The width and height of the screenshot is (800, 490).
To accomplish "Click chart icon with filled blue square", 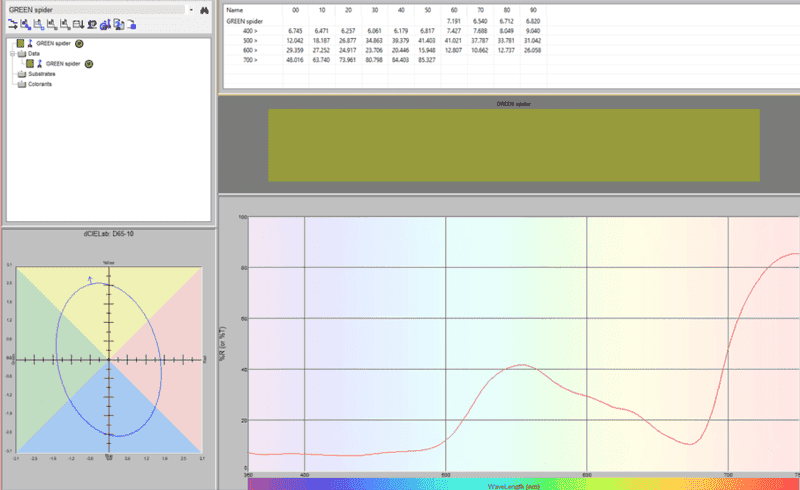I will tap(26, 24).
